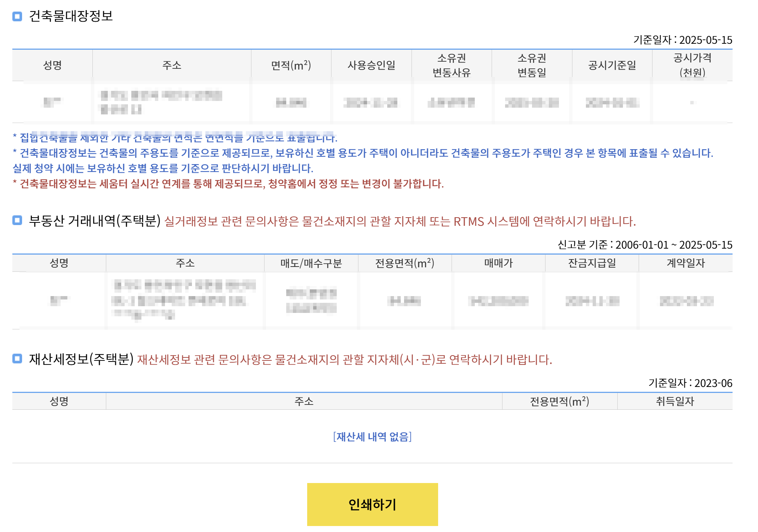The height and width of the screenshot is (532, 758).
Task: Click the 면적(m²) column header
Action: pyautogui.click(x=291, y=65)
